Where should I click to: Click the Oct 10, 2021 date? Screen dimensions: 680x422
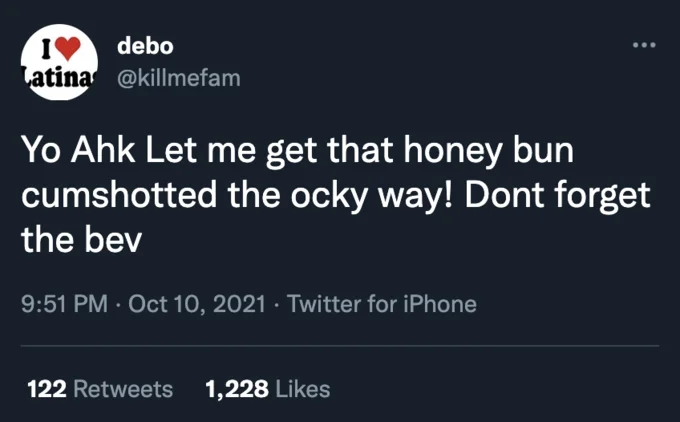[197, 304]
